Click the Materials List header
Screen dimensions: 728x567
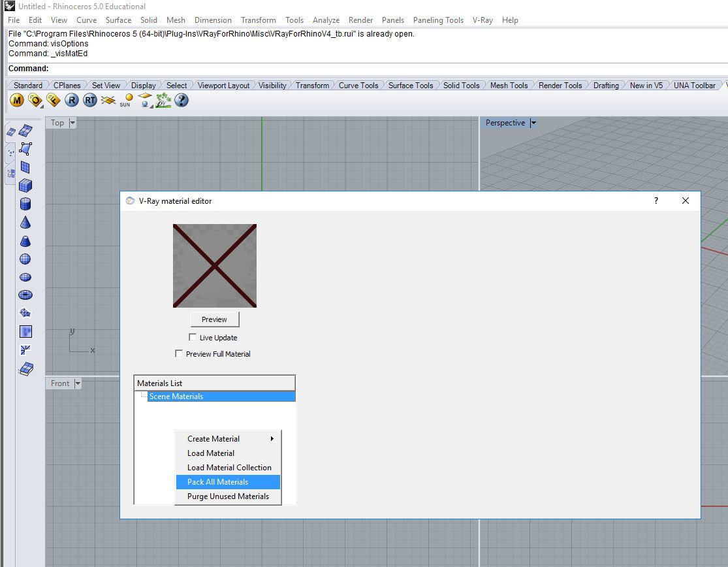[215, 383]
